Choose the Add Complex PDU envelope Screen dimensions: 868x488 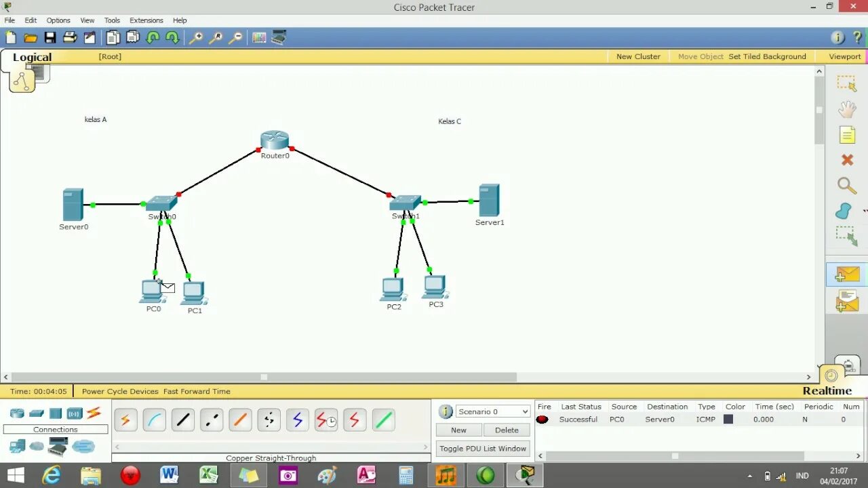point(847,300)
